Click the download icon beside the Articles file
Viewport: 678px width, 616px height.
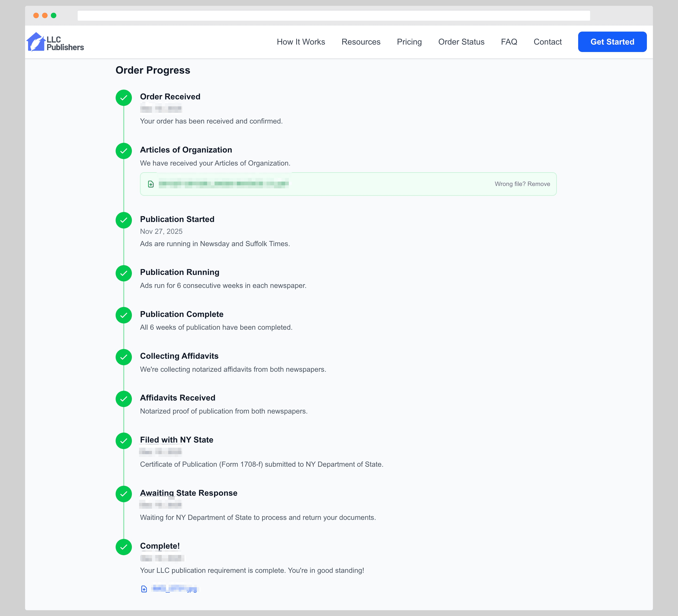click(151, 184)
